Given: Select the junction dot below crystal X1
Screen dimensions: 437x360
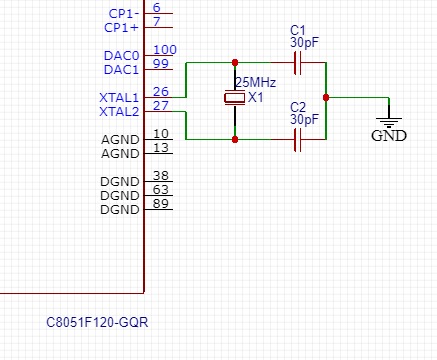Looking at the screenshot, I should (x=235, y=139).
